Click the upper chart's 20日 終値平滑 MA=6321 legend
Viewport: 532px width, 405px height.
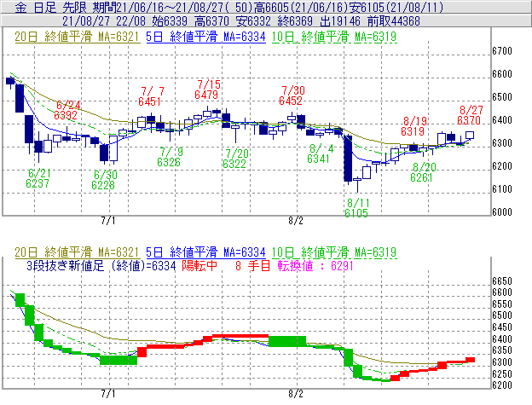(77, 37)
